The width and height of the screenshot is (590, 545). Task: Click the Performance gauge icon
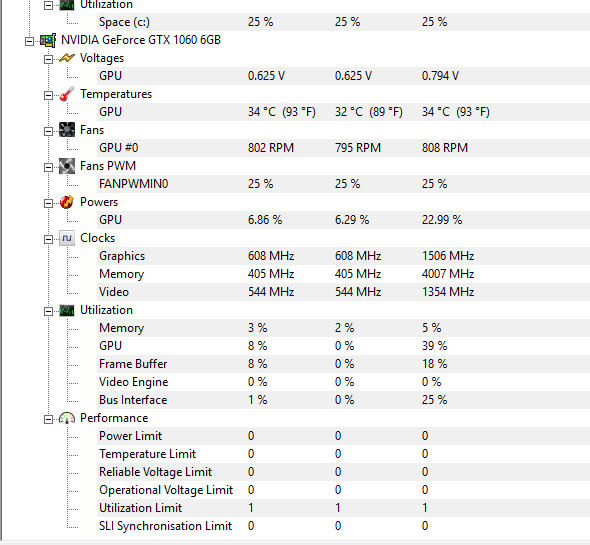click(67, 418)
